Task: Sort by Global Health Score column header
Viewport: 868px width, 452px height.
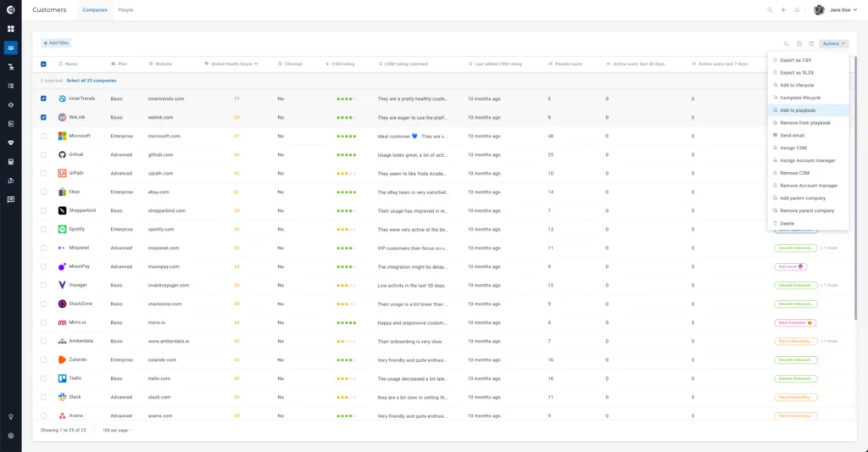Action: pyautogui.click(x=231, y=64)
